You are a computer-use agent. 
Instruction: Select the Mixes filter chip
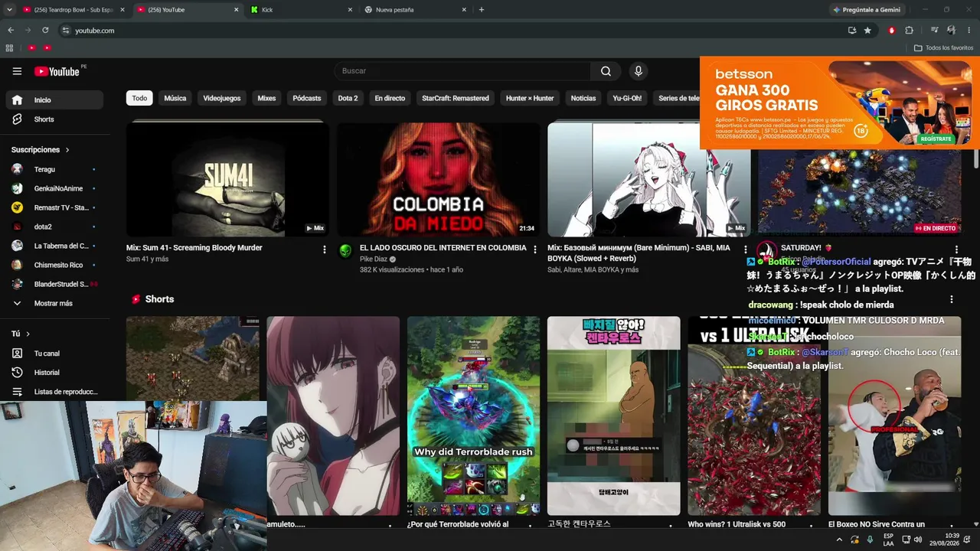266,98
